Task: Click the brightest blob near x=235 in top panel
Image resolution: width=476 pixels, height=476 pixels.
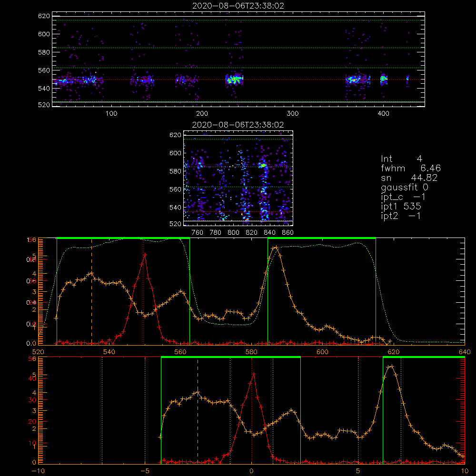Action: point(234,80)
